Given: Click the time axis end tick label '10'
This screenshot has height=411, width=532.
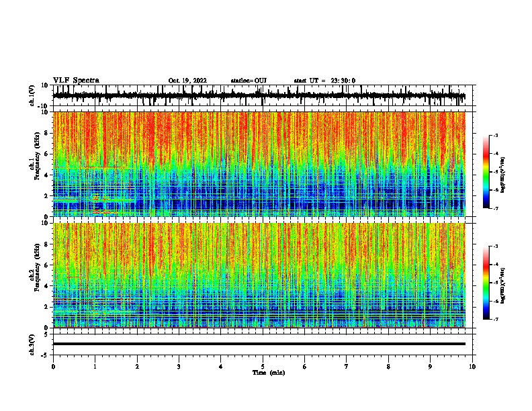Looking at the screenshot, I should (x=472, y=367).
